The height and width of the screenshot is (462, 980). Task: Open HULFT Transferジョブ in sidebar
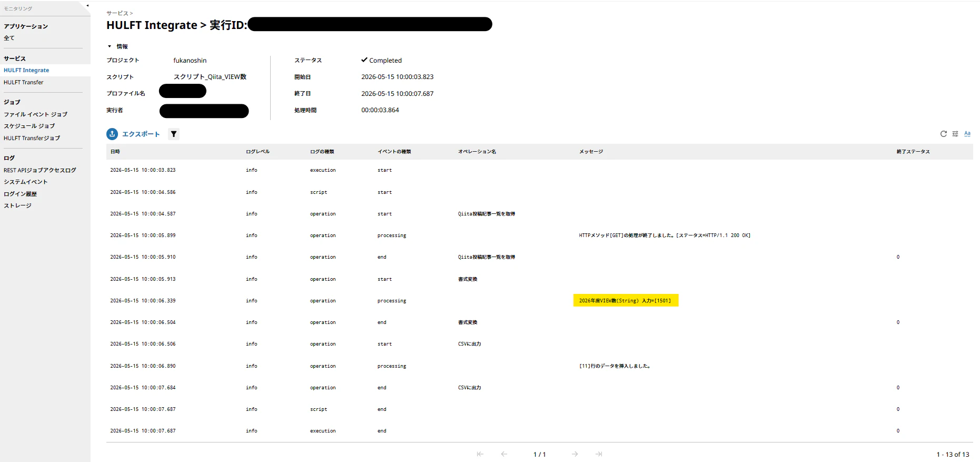[32, 138]
